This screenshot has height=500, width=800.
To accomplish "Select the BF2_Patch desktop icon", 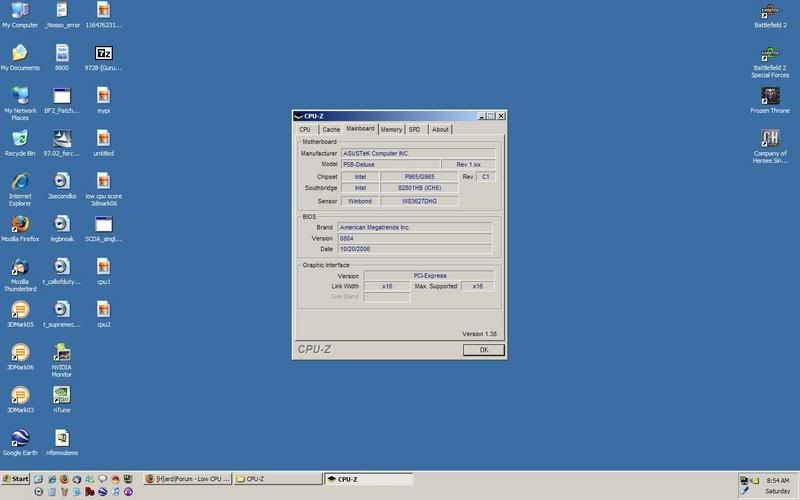I will click(x=62, y=100).
